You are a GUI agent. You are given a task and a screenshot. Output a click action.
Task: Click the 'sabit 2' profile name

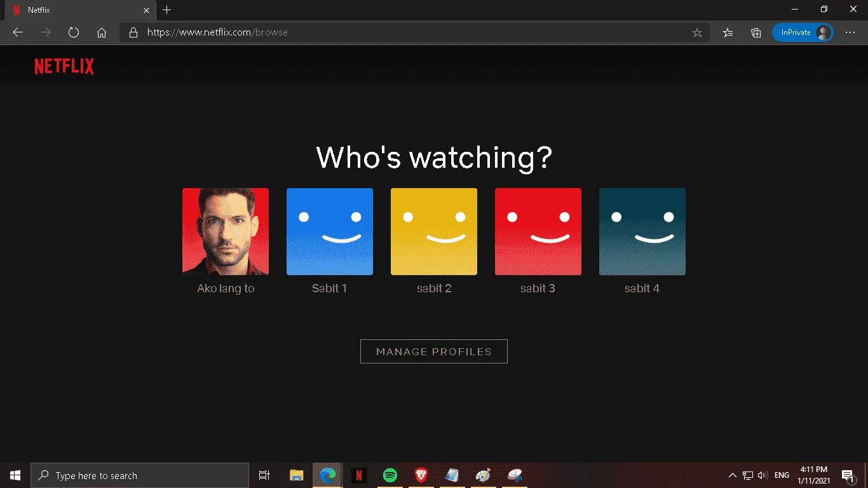(x=434, y=288)
